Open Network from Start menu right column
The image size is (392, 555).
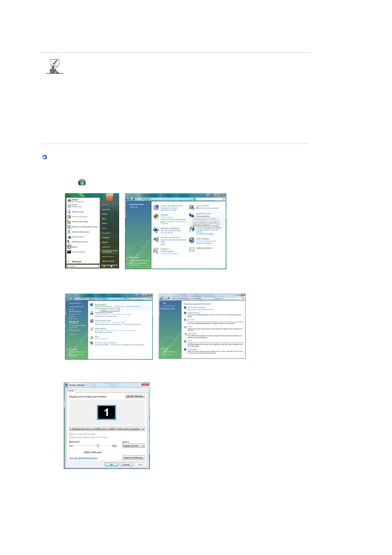(105, 242)
